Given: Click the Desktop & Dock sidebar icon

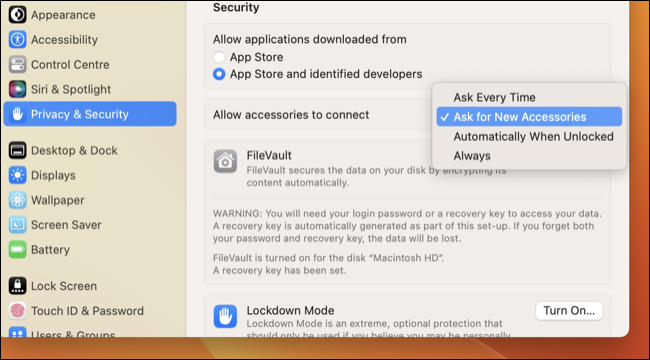Looking at the screenshot, I should point(17,151).
